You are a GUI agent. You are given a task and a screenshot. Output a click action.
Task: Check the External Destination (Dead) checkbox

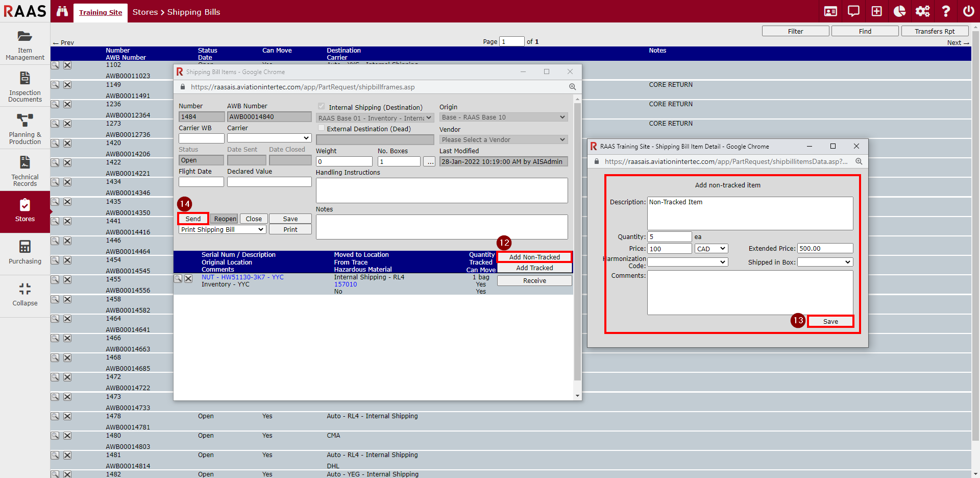pos(321,128)
